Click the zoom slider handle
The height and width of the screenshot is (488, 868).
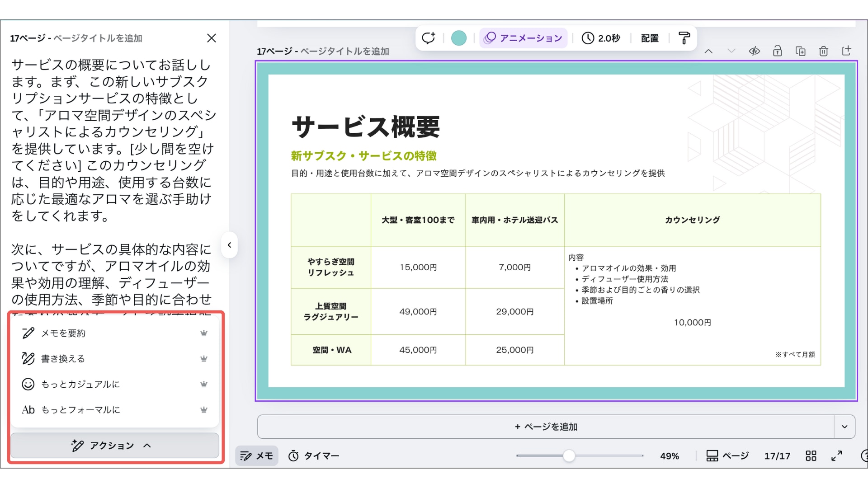coord(569,456)
